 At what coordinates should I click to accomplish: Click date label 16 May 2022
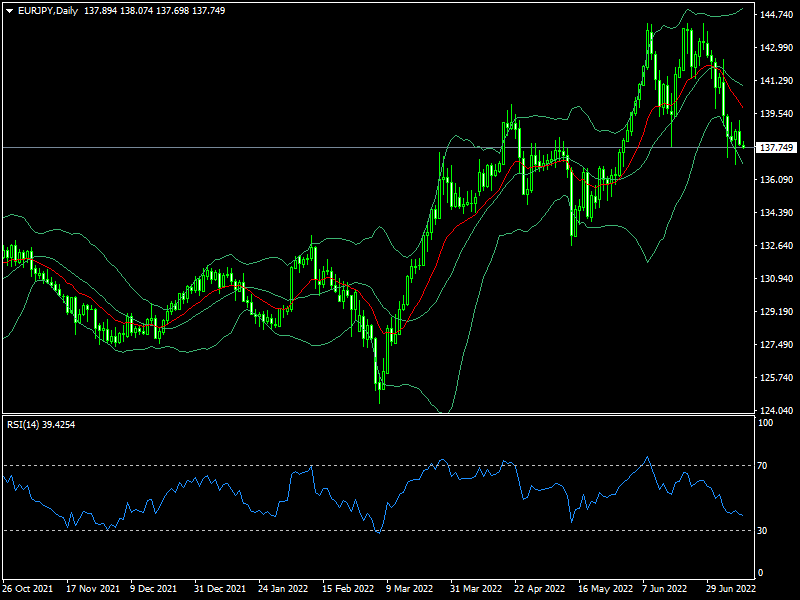[605, 588]
